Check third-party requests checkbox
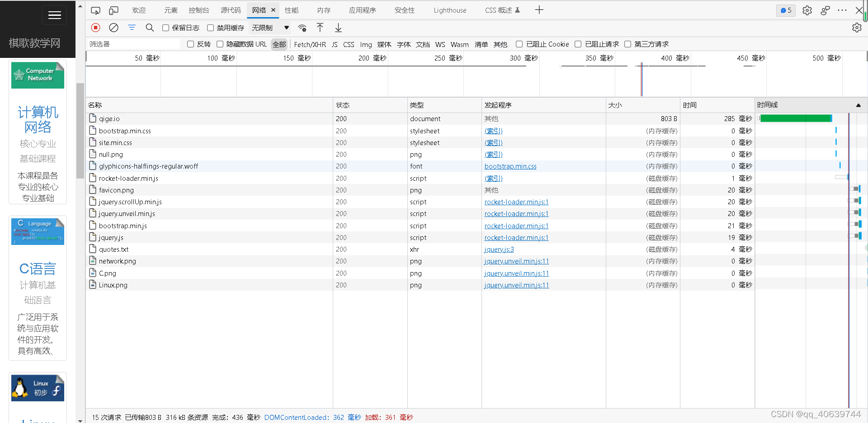Image resolution: width=868 pixels, height=423 pixels. (x=627, y=44)
